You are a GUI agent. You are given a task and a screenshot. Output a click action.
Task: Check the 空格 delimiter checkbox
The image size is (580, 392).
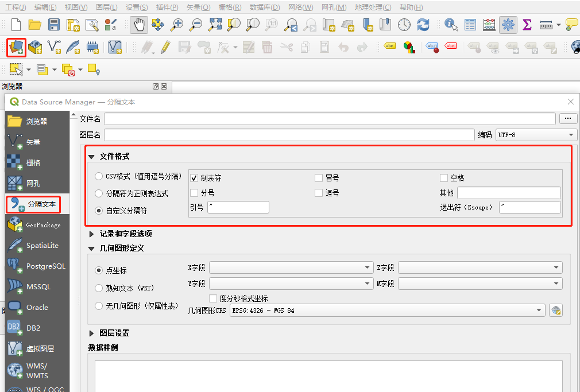pos(444,178)
